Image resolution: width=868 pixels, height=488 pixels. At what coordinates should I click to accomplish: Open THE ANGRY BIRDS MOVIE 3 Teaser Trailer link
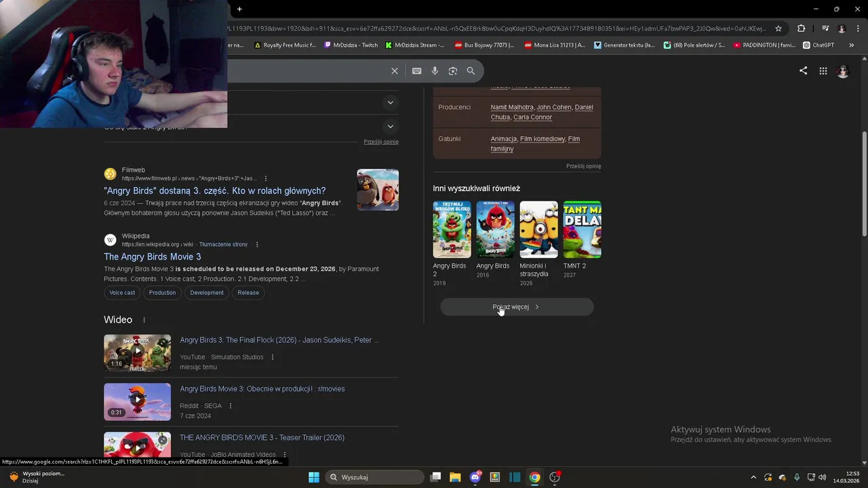pyautogui.click(x=262, y=438)
